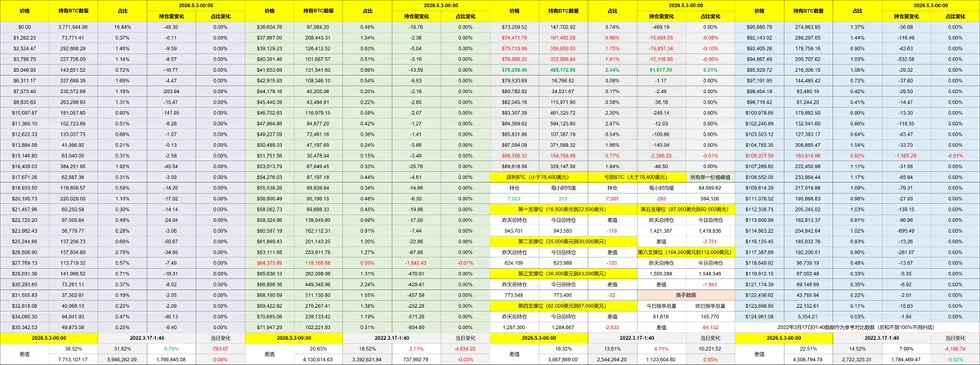The width and height of the screenshot is (980, 365).
Task: Select the 第二支撑位 (25,000美元到30,000美元) header
Action: point(564,241)
